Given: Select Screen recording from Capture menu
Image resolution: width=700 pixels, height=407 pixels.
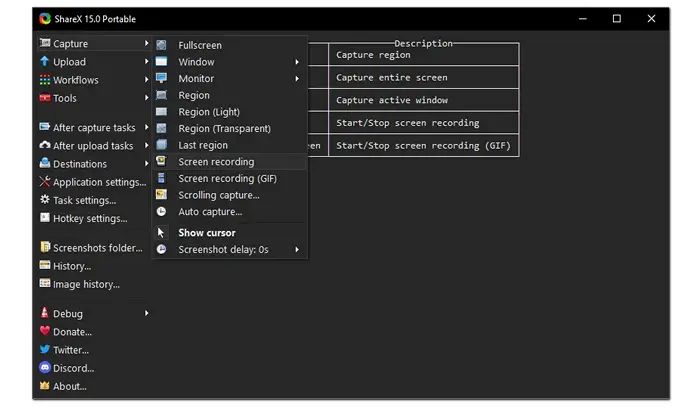Looking at the screenshot, I should pos(216,162).
